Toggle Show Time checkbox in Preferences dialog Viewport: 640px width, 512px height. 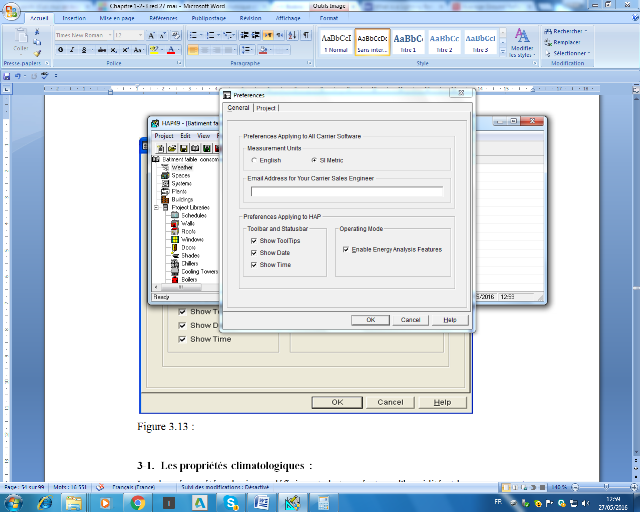coord(254,265)
